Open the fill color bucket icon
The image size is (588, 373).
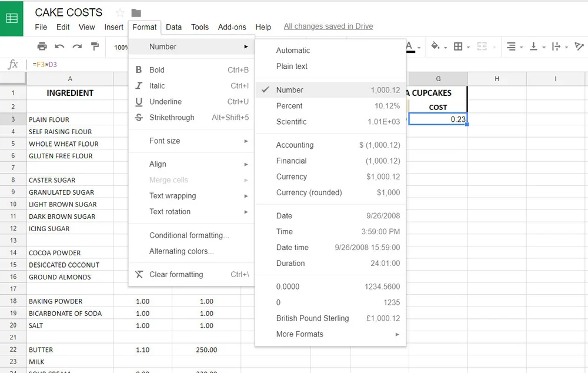coord(435,46)
